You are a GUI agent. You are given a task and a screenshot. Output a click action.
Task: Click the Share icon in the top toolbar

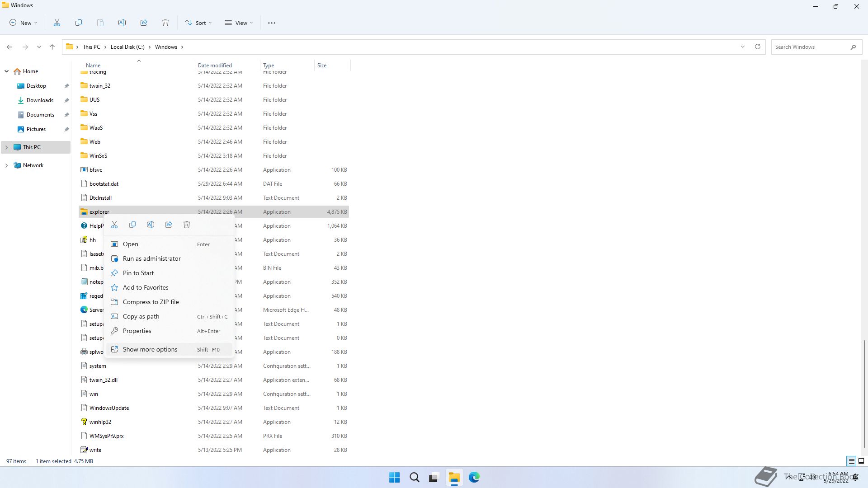144,23
